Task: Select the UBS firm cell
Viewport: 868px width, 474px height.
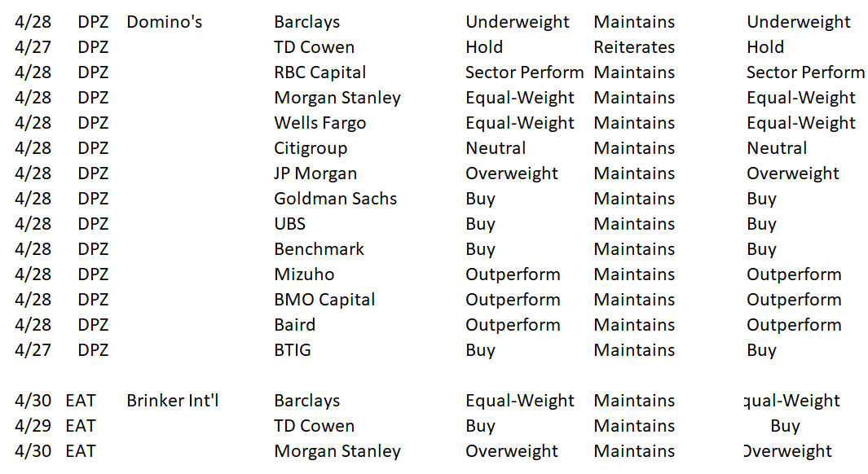Action: click(x=289, y=224)
